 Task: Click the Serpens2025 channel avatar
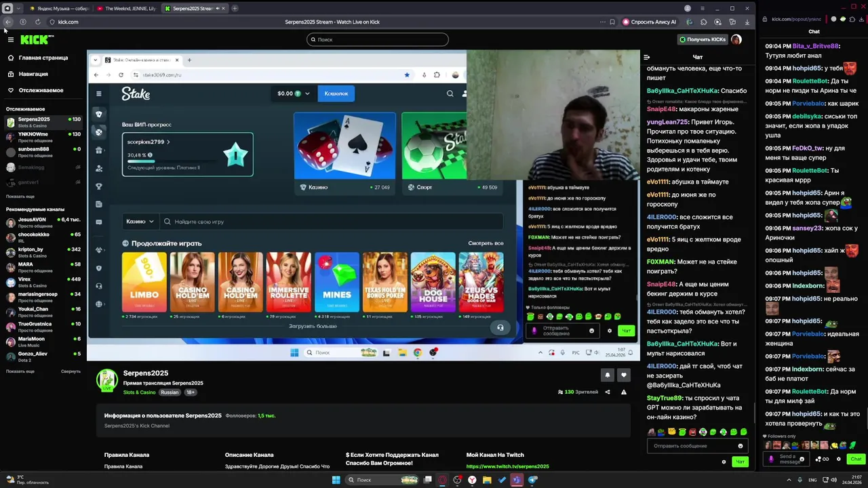106,381
